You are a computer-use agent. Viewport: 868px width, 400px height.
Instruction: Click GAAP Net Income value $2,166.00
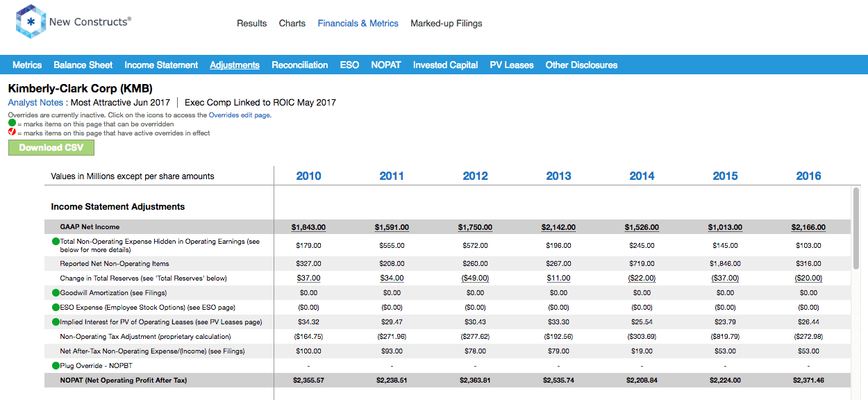point(808,227)
